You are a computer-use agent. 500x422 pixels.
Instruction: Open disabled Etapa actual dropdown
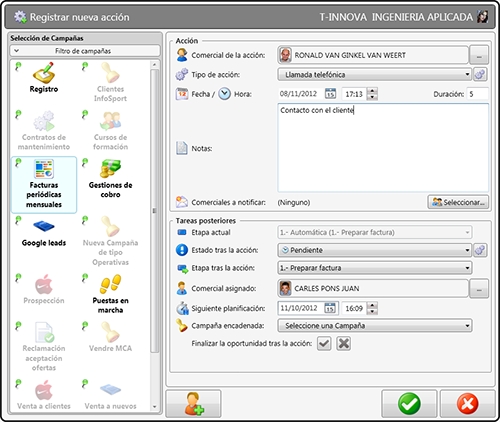coord(374,232)
